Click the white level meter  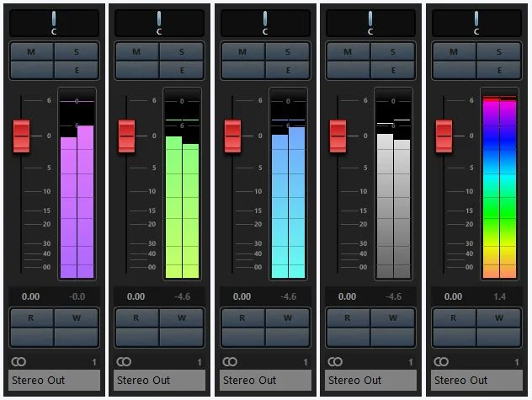coord(394,184)
